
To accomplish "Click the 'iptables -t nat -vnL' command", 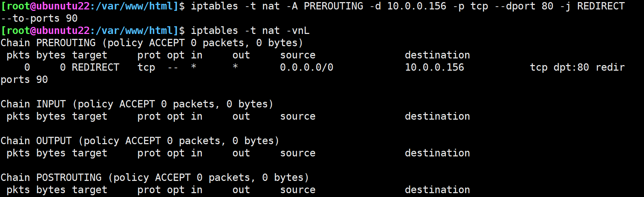I will pos(250,30).
